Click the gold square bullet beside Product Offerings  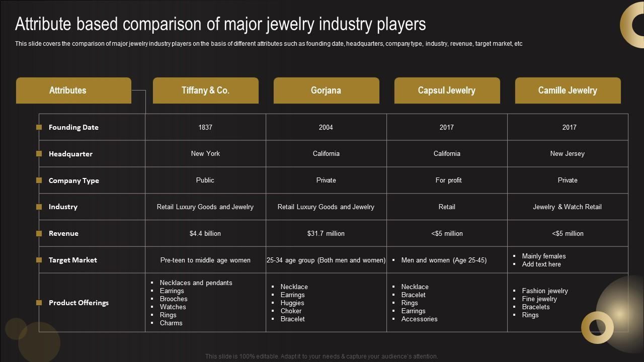39,303
